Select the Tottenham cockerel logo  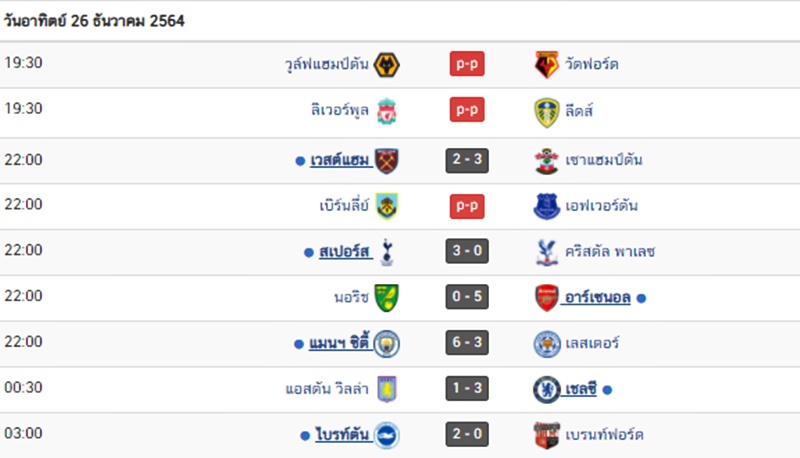(387, 252)
